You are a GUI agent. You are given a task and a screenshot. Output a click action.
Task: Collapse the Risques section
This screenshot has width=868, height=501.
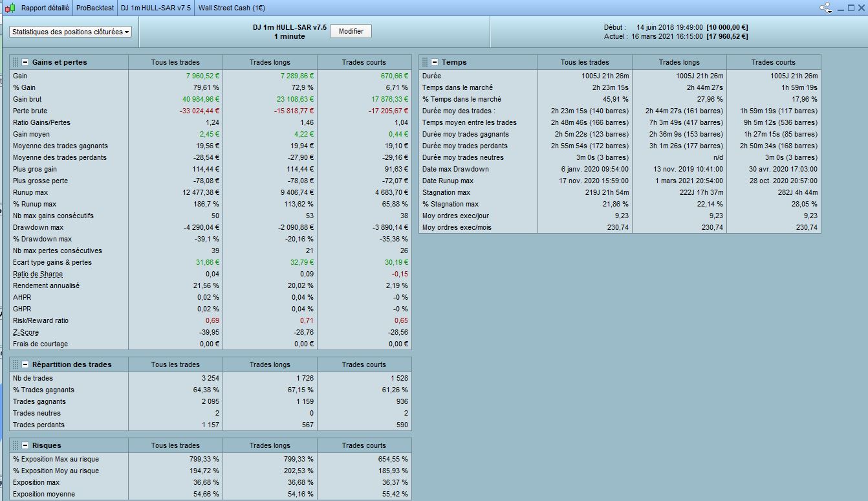click(25, 445)
